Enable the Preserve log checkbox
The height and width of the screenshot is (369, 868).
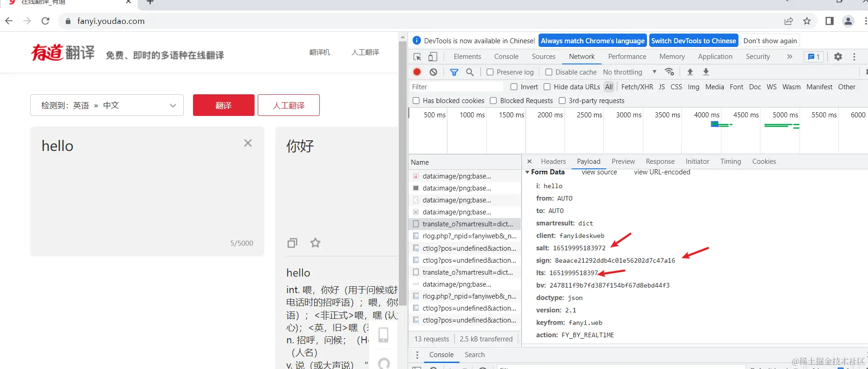(490, 72)
